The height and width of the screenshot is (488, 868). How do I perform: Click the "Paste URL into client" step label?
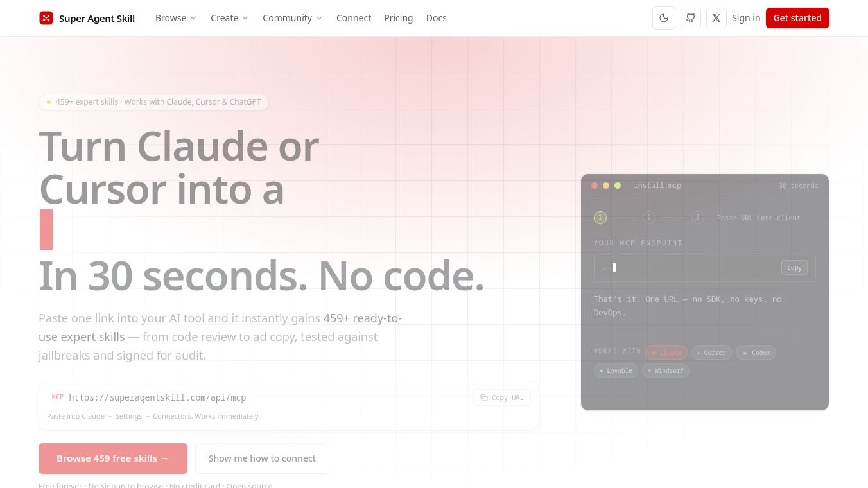click(x=759, y=218)
